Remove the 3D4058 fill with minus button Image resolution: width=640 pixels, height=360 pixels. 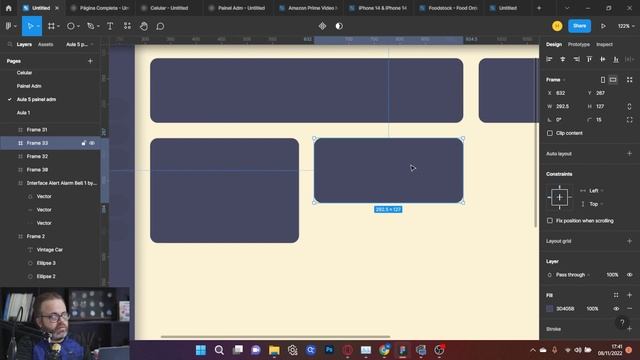tap(629, 309)
